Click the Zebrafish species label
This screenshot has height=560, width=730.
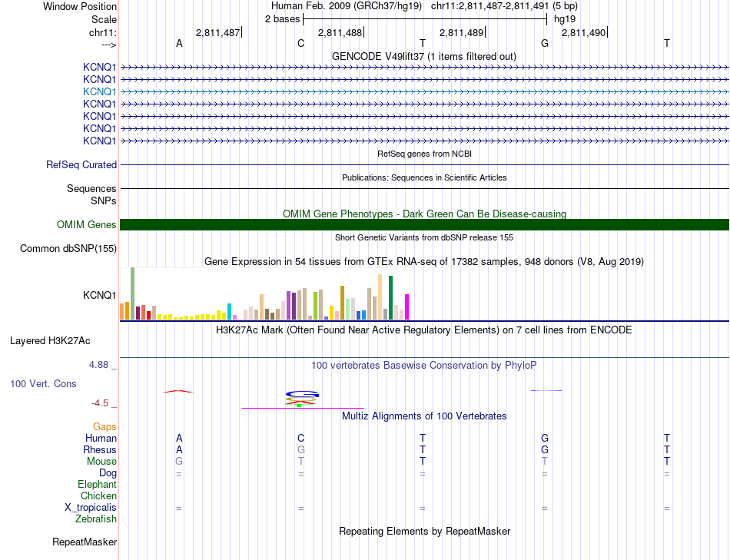pos(96,519)
